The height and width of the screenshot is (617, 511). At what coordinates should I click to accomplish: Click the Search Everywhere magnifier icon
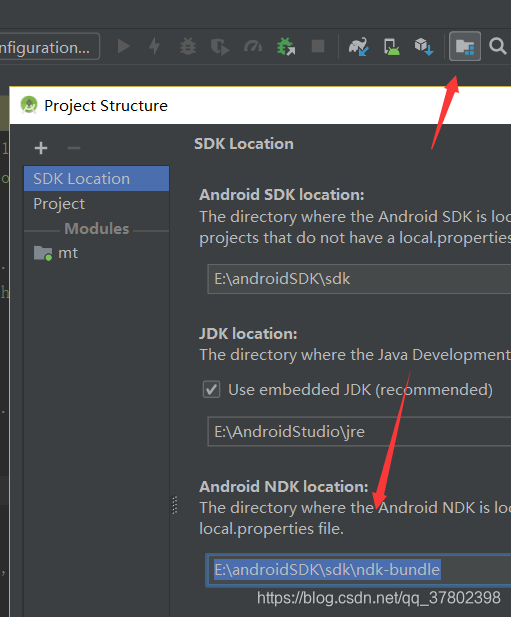tap(498, 46)
